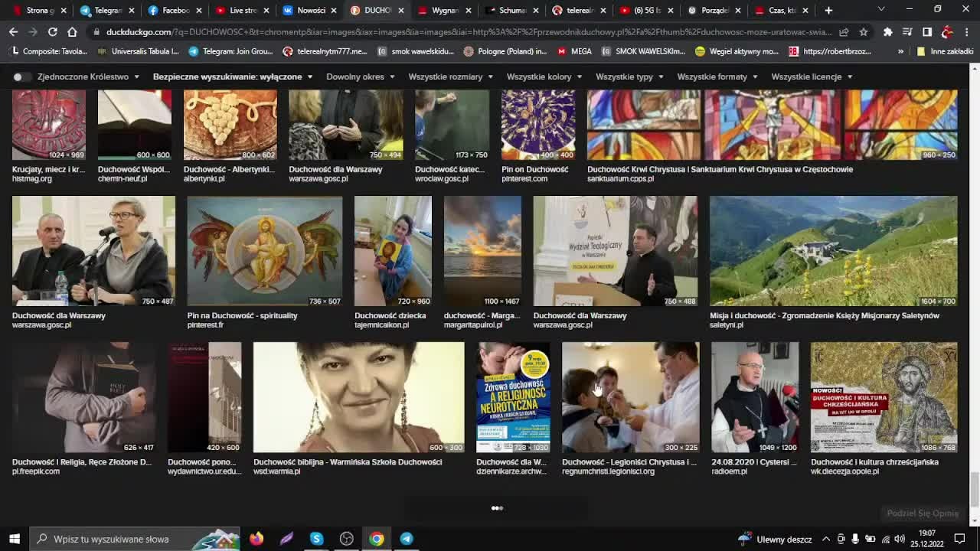980x551 pixels.
Task: Toggle the Zjednoczone Królestwo region switch
Action: tap(22, 77)
